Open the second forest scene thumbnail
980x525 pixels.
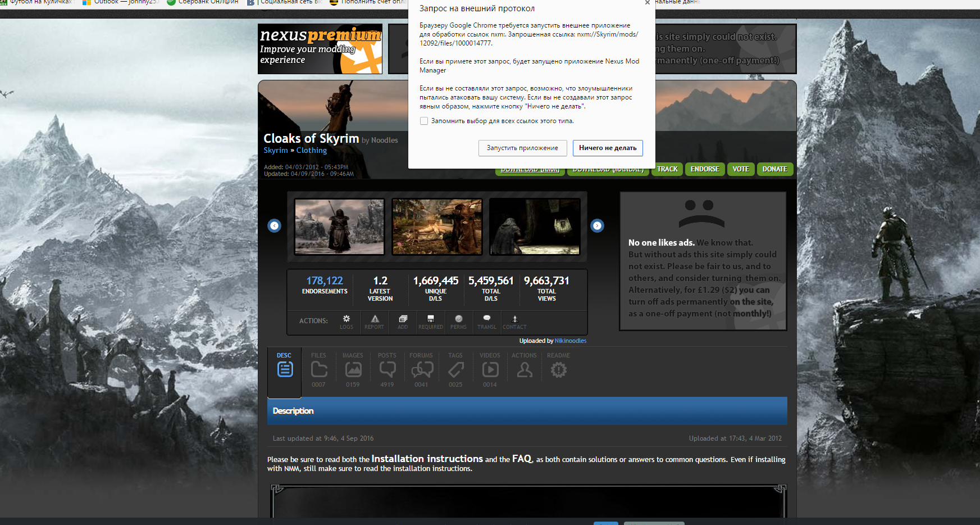tap(437, 227)
